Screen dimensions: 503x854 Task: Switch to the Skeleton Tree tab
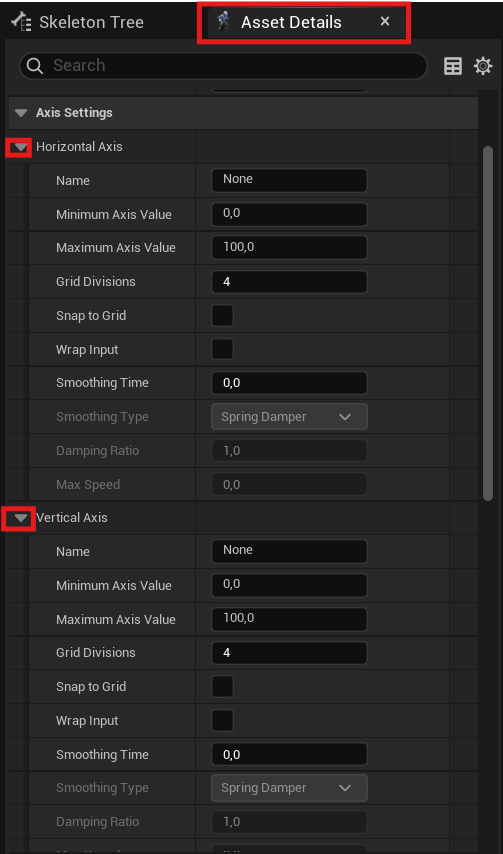[x=77, y=22]
